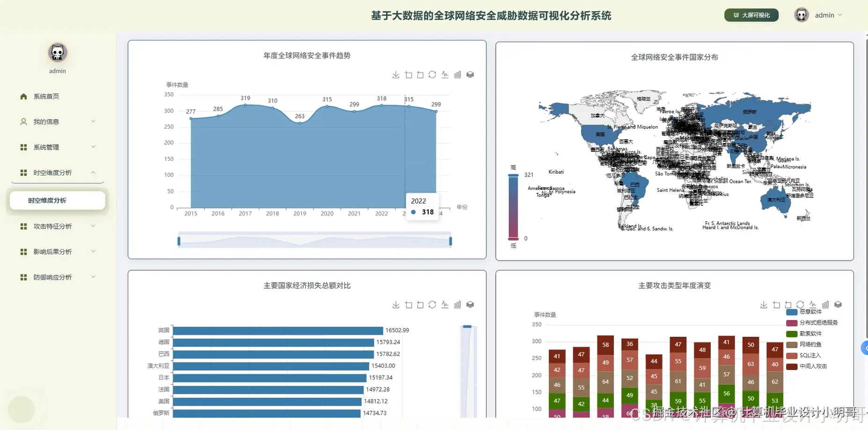This screenshot has height=430, width=868.
Task: Click the 年度全球网络安全事件趋势 chart title
Action: (x=307, y=56)
